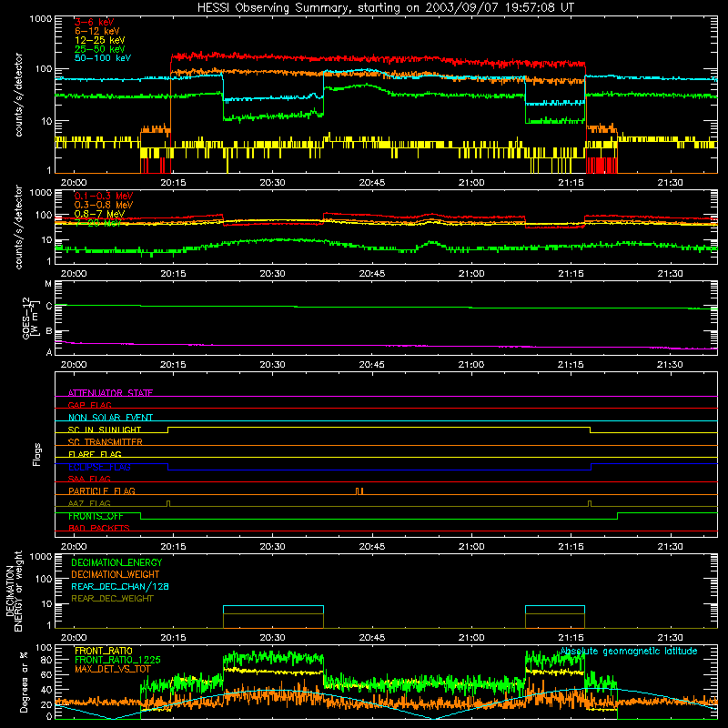Select the FLARE_FLAG label
728x728 pixels.
95,454
